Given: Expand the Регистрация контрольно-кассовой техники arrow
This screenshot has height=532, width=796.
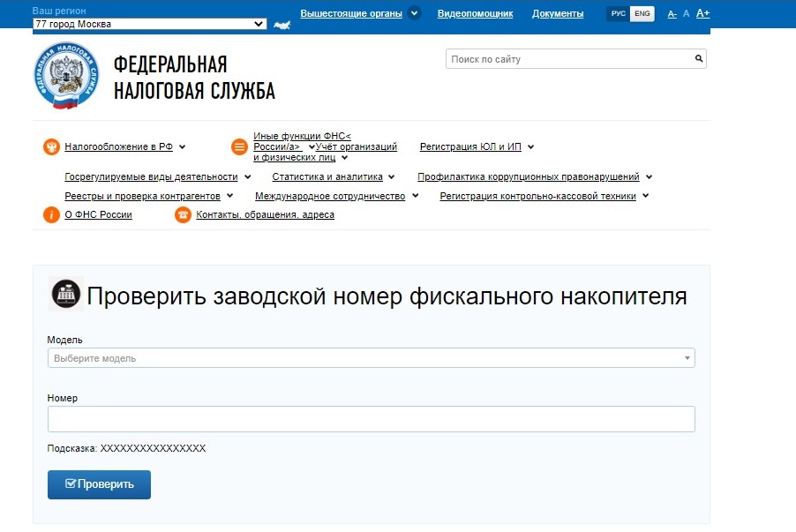Looking at the screenshot, I should (645, 196).
